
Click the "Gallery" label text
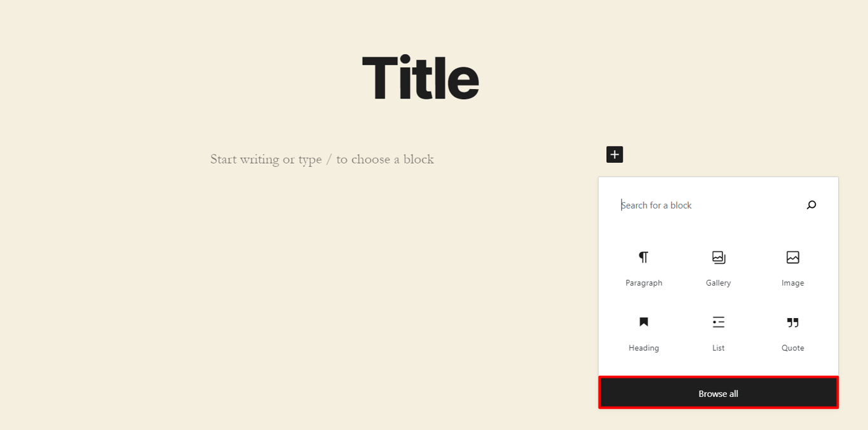point(718,282)
